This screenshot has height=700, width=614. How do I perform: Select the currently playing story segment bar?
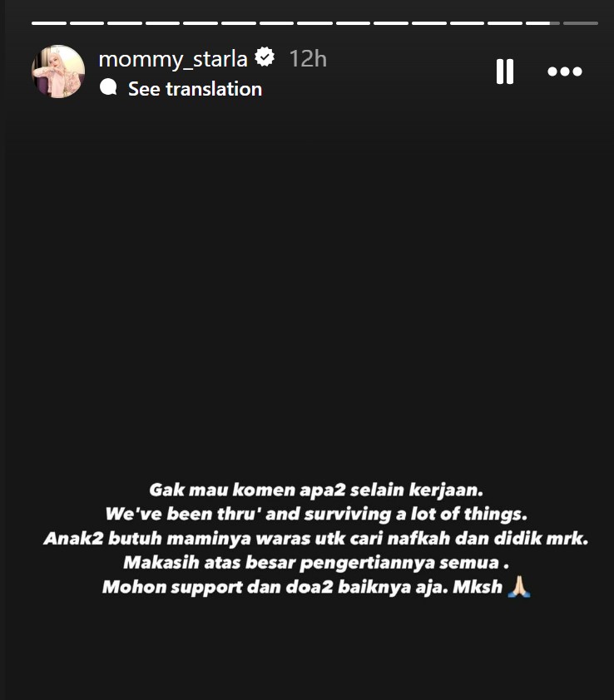(542, 22)
